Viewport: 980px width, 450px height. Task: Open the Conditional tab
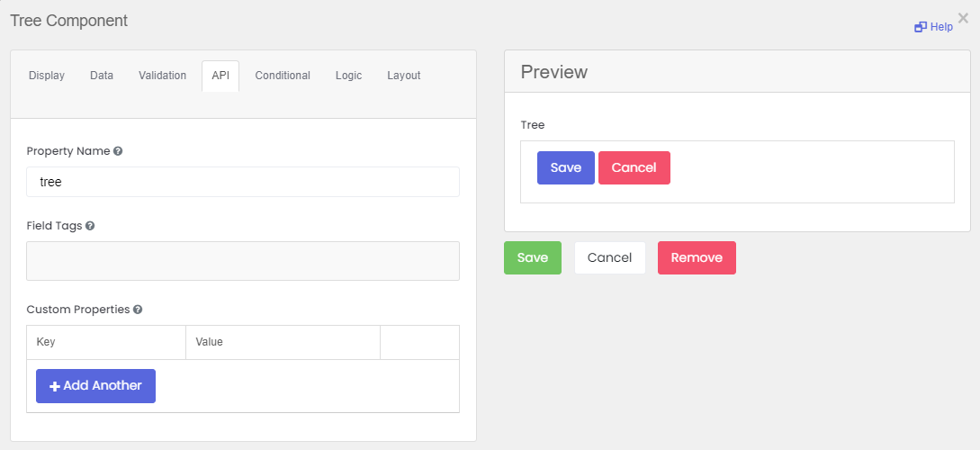pyautogui.click(x=283, y=76)
